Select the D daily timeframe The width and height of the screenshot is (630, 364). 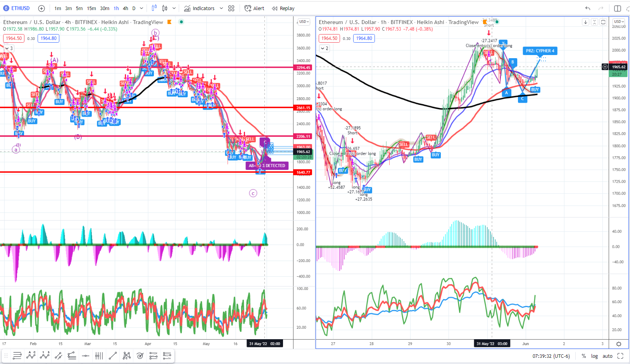click(134, 8)
